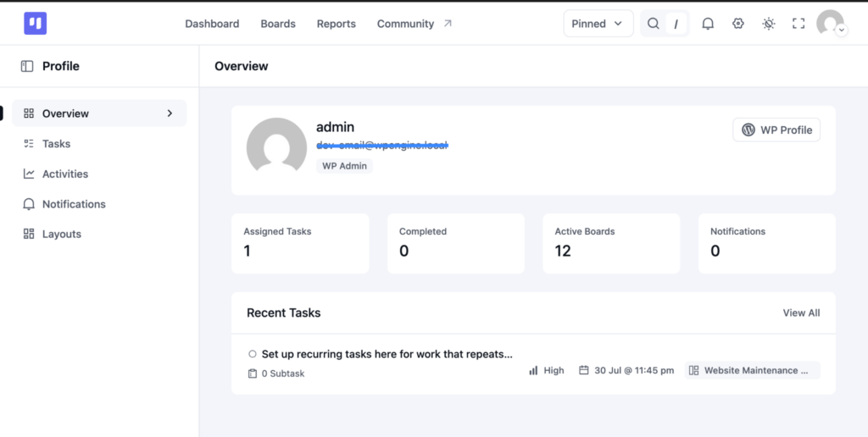Open the Dashboard menu item

click(212, 24)
